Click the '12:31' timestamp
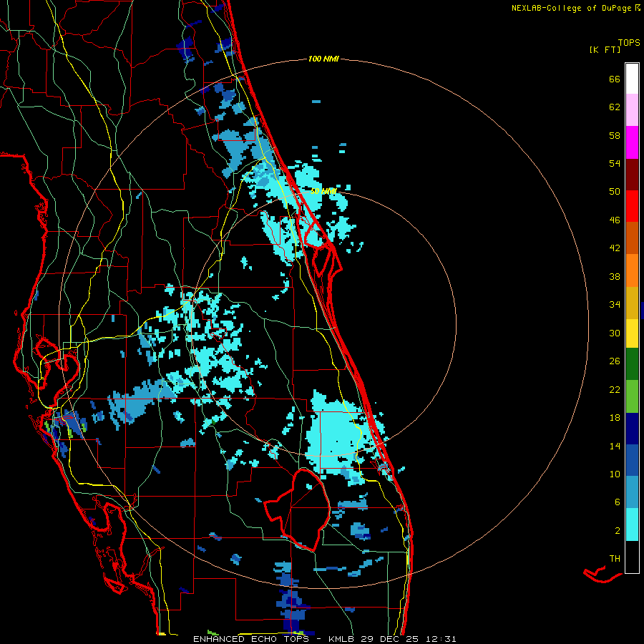Image resolution: width=644 pixels, height=644 pixels. click(441, 639)
